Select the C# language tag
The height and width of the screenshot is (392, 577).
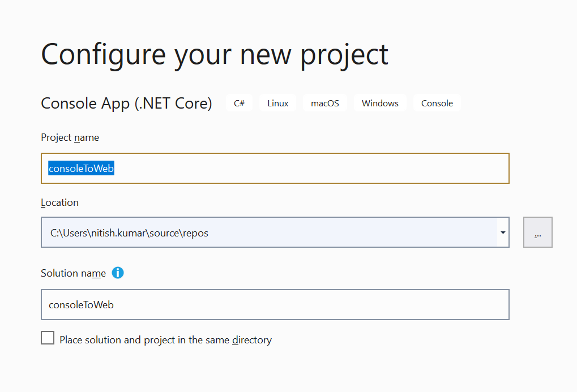(x=238, y=102)
